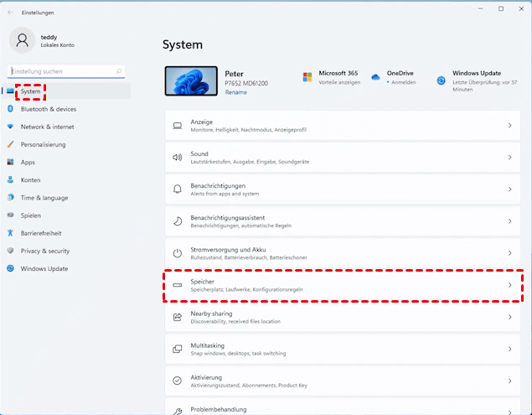Click the OneDrive cloud icon
The height and width of the screenshot is (415, 532).
375,78
